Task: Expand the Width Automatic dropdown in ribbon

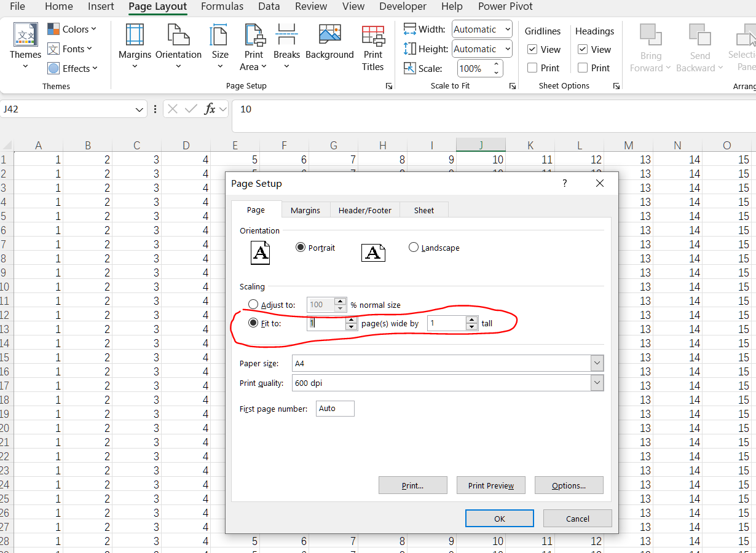Action: coord(507,29)
